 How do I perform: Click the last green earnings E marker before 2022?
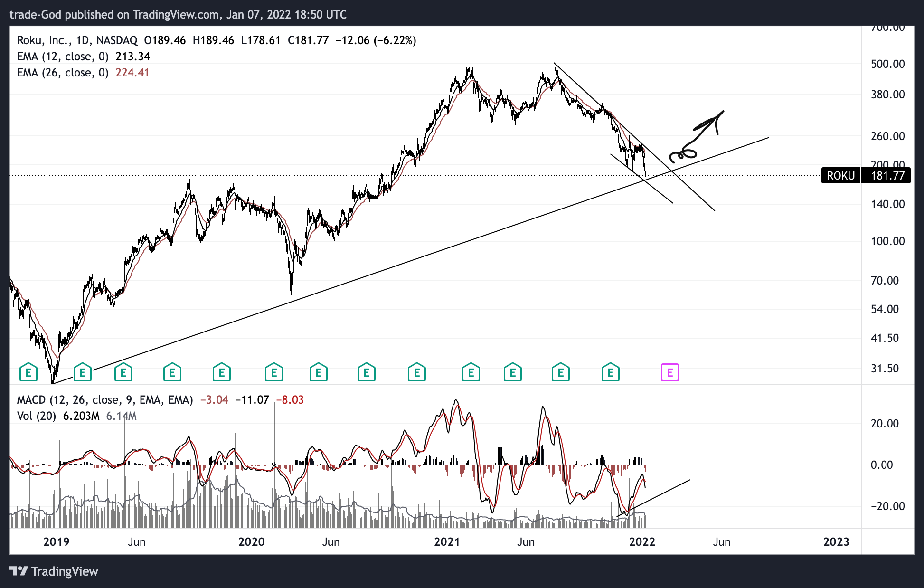pyautogui.click(x=610, y=372)
